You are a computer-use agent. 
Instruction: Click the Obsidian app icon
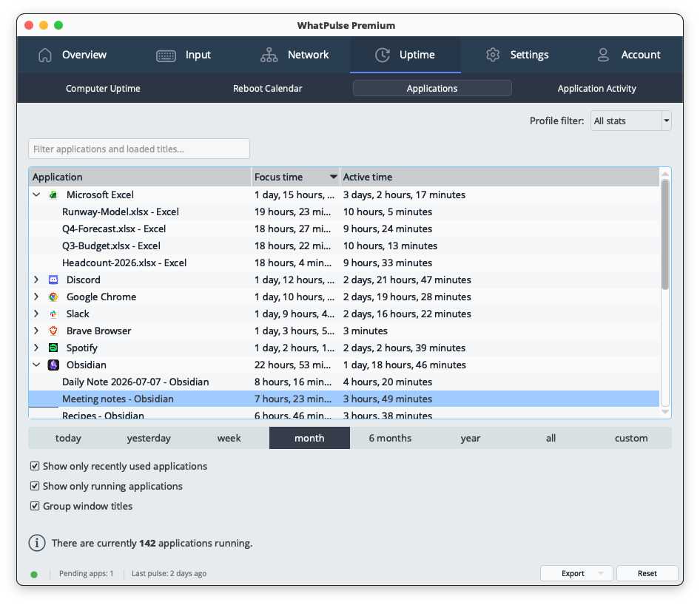point(53,365)
